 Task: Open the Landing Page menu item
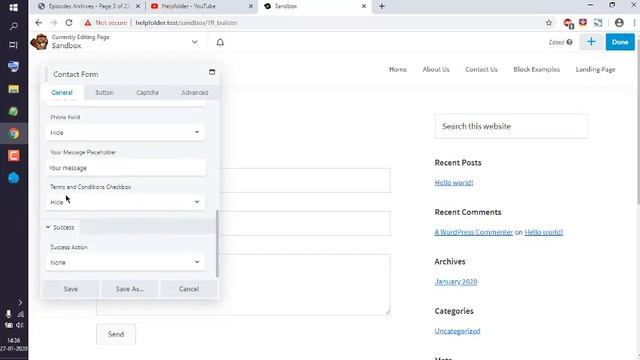(x=596, y=69)
